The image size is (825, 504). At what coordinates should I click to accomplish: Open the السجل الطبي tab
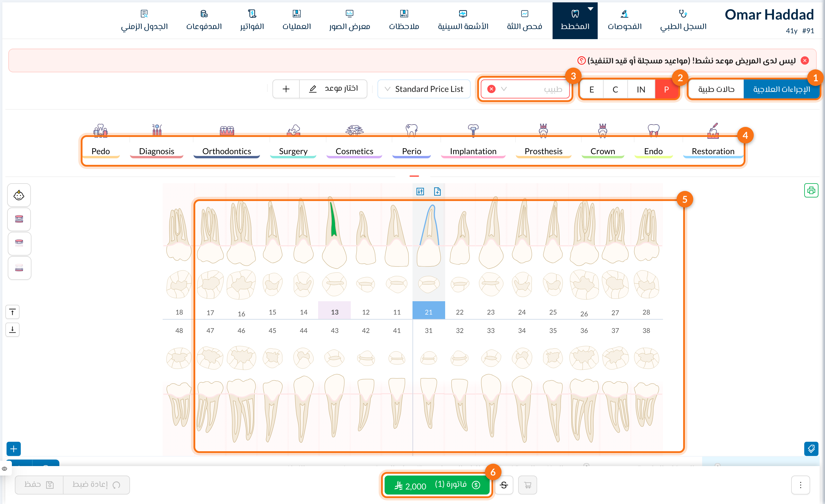point(683,21)
